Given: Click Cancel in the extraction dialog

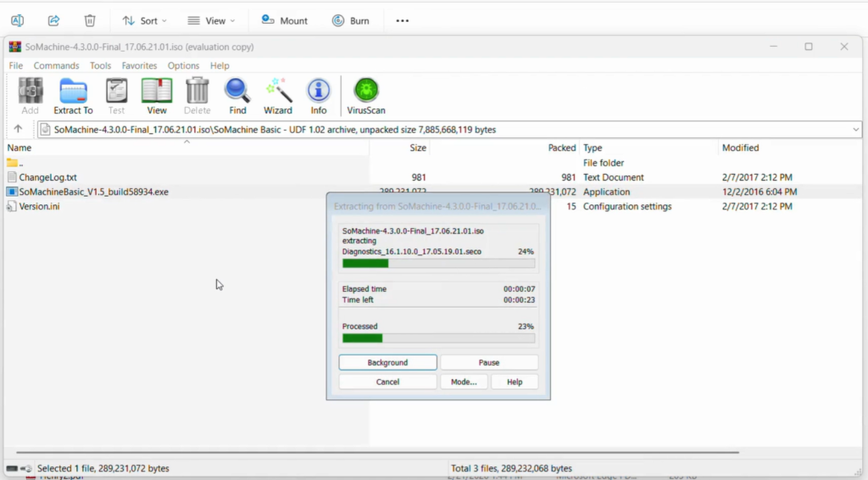Looking at the screenshot, I should point(387,382).
